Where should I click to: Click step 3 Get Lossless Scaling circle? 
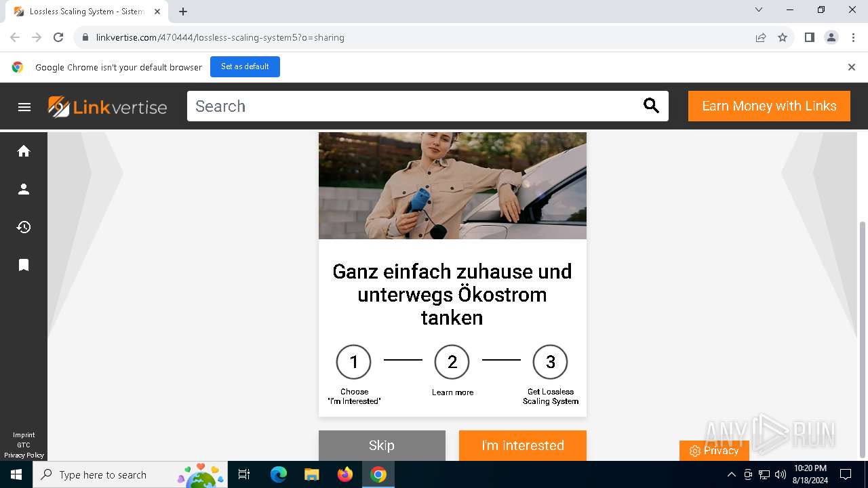pos(550,362)
